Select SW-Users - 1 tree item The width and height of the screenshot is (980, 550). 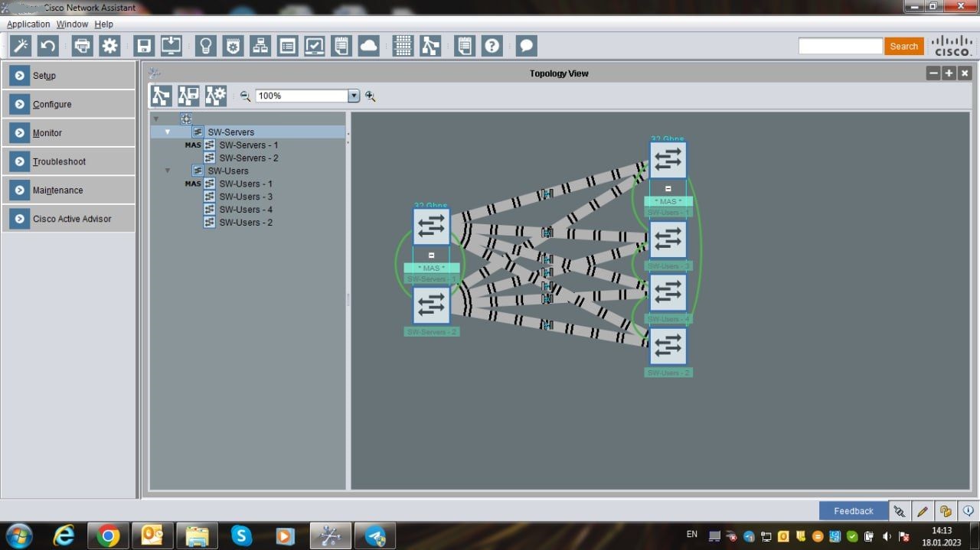[245, 184]
